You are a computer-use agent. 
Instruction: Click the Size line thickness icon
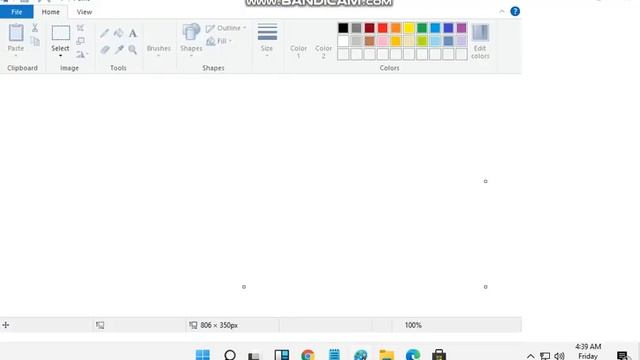(x=267, y=32)
